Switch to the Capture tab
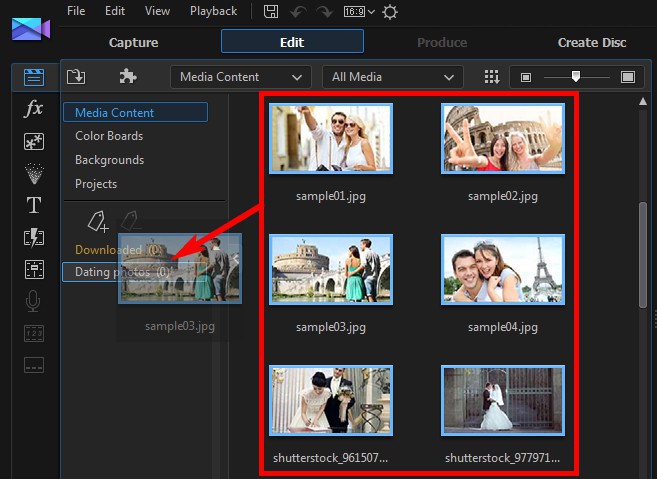Image resolution: width=657 pixels, height=479 pixels. coord(133,42)
